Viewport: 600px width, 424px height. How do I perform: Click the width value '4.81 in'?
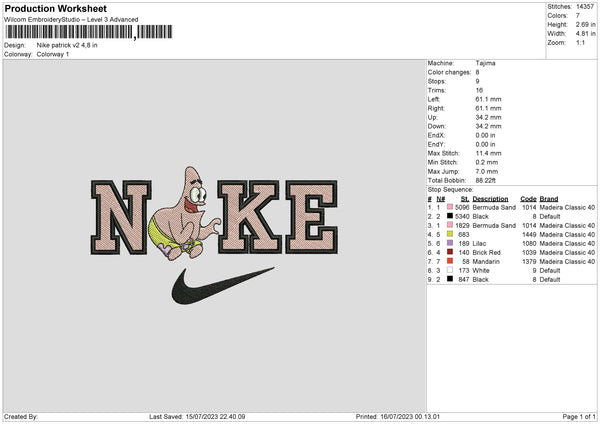tap(585, 34)
